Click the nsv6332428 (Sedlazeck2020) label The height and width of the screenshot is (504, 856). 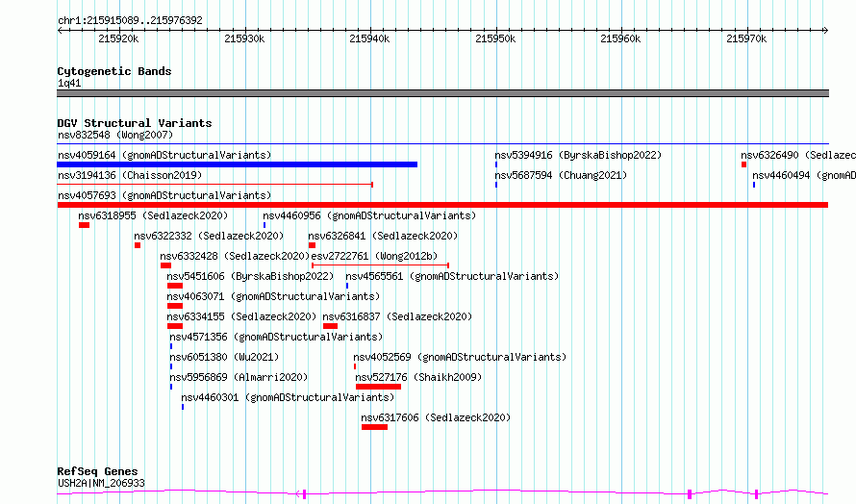click(235, 256)
